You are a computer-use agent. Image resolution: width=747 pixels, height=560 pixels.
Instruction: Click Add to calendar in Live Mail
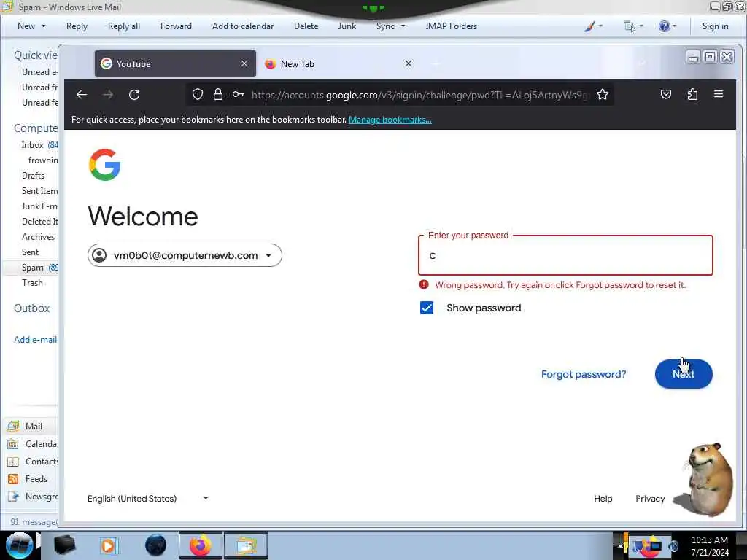point(243,26)
